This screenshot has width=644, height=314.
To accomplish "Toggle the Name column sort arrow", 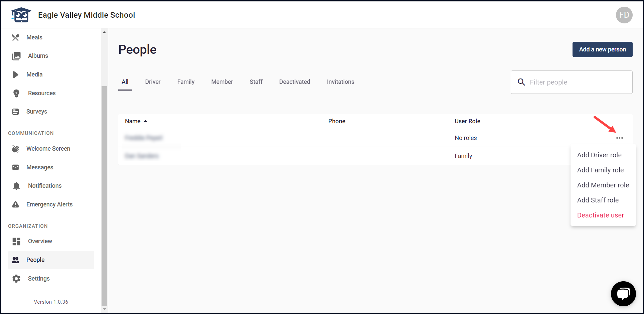I will (145, 121).
